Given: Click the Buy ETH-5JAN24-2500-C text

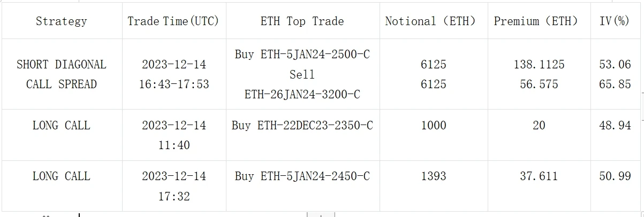Looking at the screenshot, I should tap(302, 55).
